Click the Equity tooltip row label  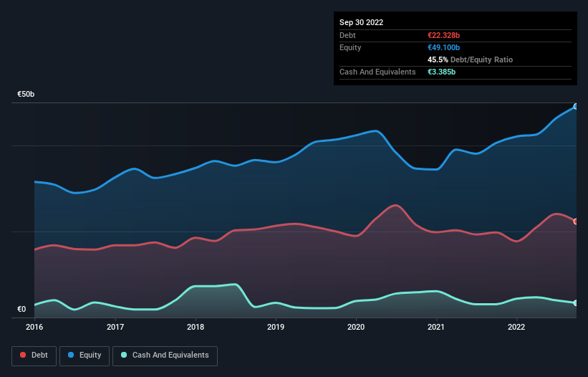350,47
